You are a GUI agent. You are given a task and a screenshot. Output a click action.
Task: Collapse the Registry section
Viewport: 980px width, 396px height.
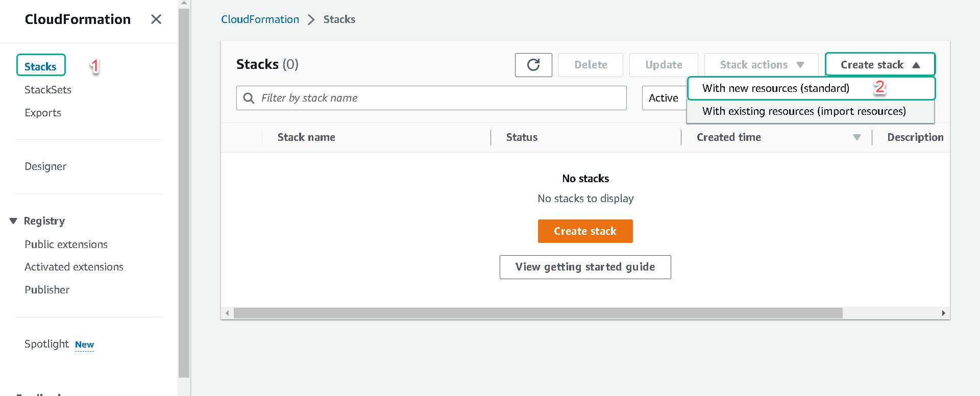pyautogui.click(x=13, y=221)
